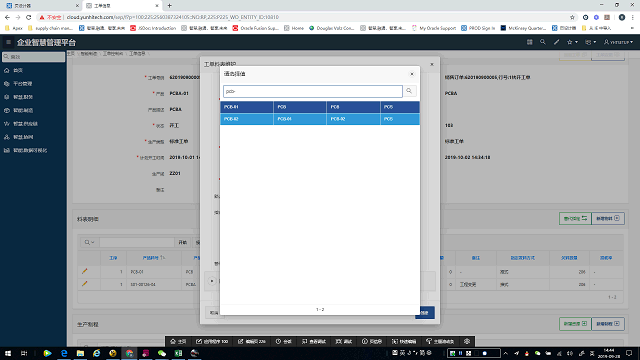640x360 pixels.
Task: Sort by the first table column header
Action: click(x=113, y=258)
